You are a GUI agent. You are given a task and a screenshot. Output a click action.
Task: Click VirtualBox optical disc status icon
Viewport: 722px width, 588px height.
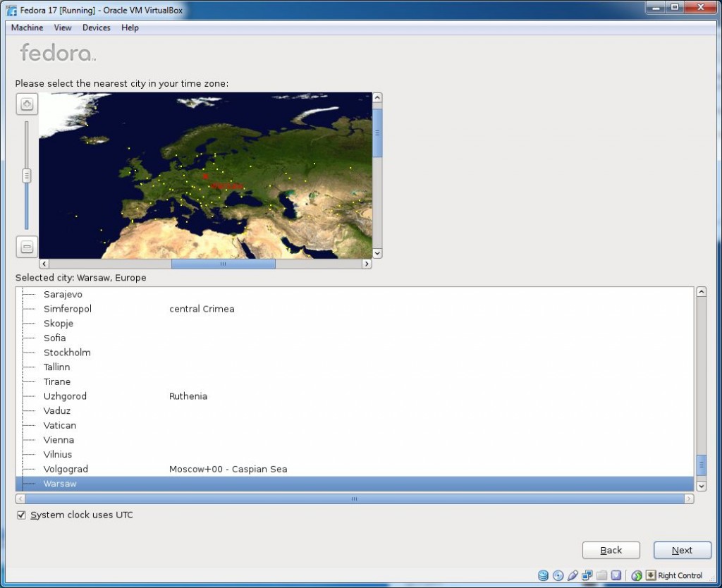coord(558,575)
